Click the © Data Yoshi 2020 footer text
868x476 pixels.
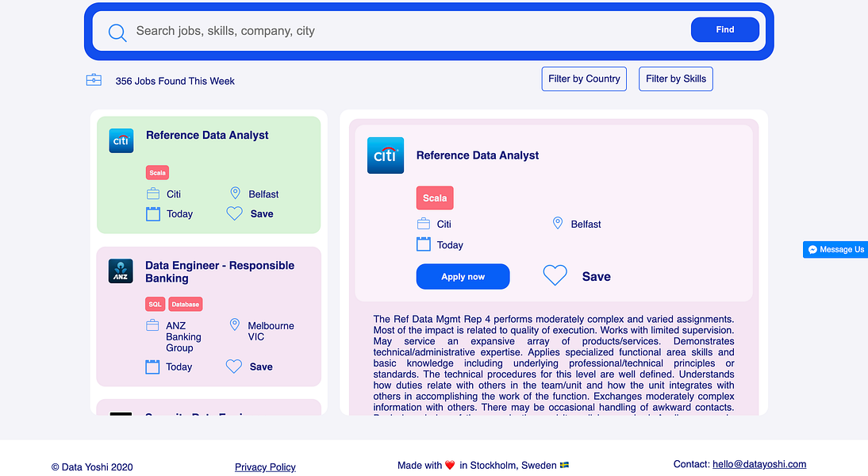92,467
